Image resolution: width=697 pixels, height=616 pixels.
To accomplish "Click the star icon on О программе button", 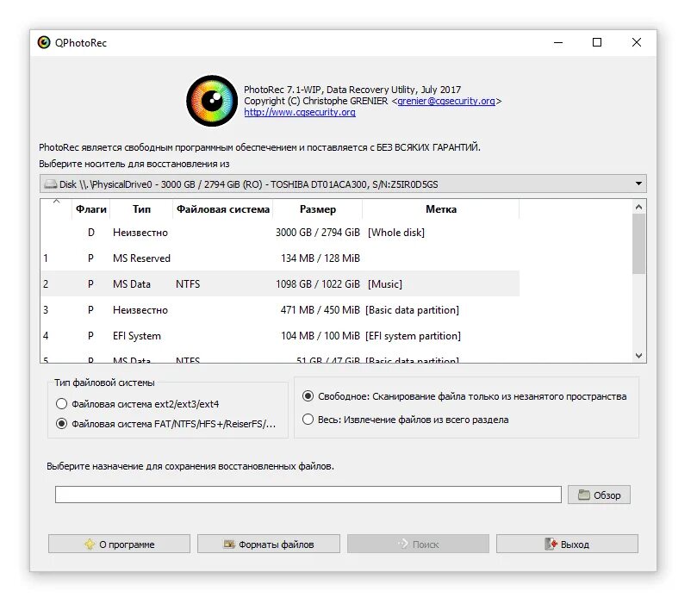I will point(90,544).
